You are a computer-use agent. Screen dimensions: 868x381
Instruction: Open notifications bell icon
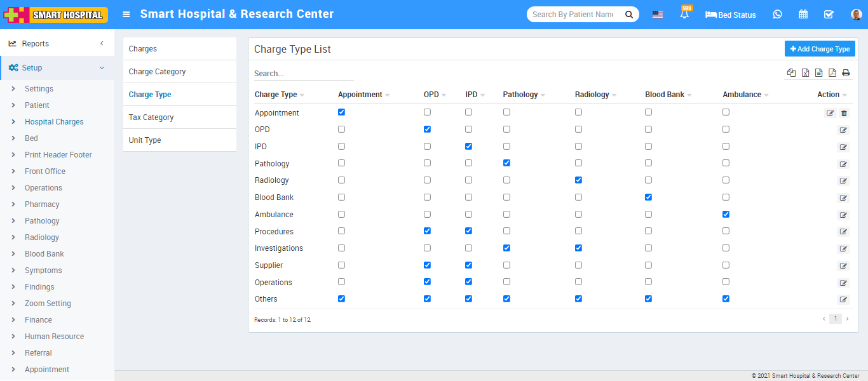(x=684, y=15)
